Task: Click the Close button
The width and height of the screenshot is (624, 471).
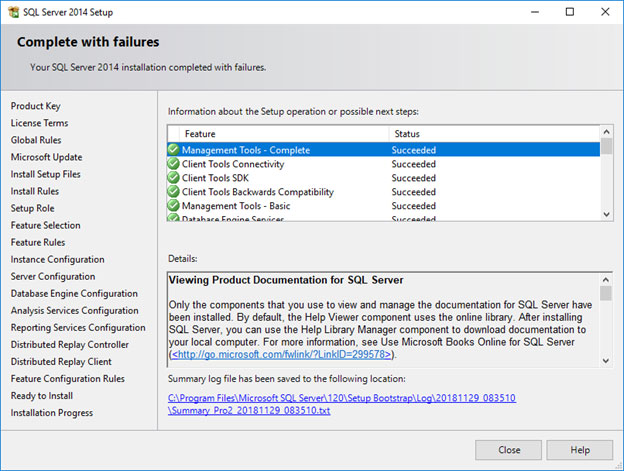Action: (x=509, y=450)
